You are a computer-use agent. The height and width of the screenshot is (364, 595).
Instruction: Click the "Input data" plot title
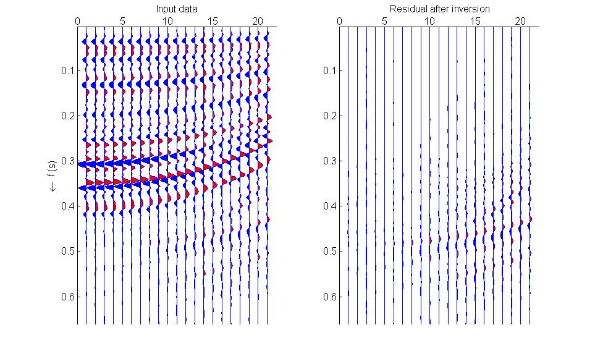point(176,9)
